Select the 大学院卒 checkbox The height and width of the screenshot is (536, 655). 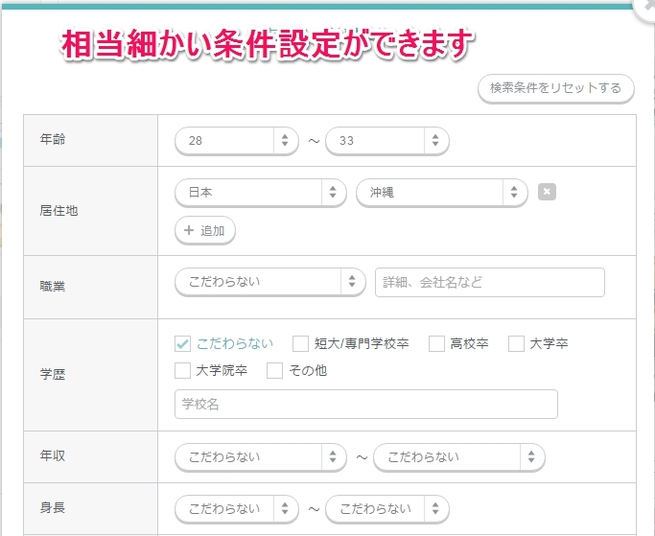183,371
